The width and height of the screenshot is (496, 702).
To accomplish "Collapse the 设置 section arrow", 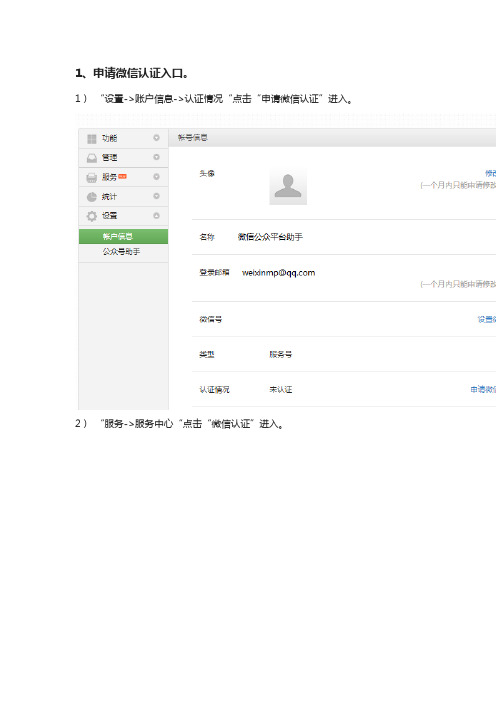I will (x=156, y=216).
